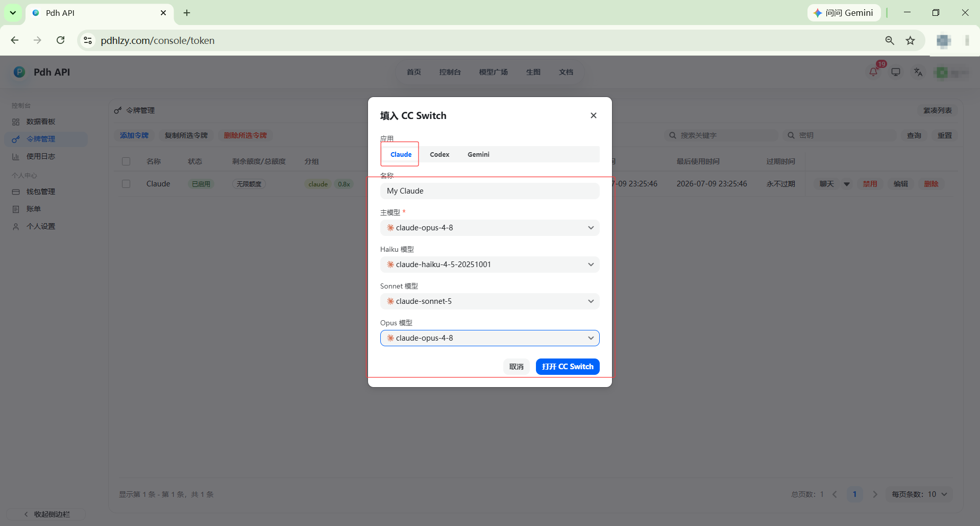This screenshot has width=980, height=526.
Task: Open 个人设置 in the sidebar
Action: click(41, 226)
